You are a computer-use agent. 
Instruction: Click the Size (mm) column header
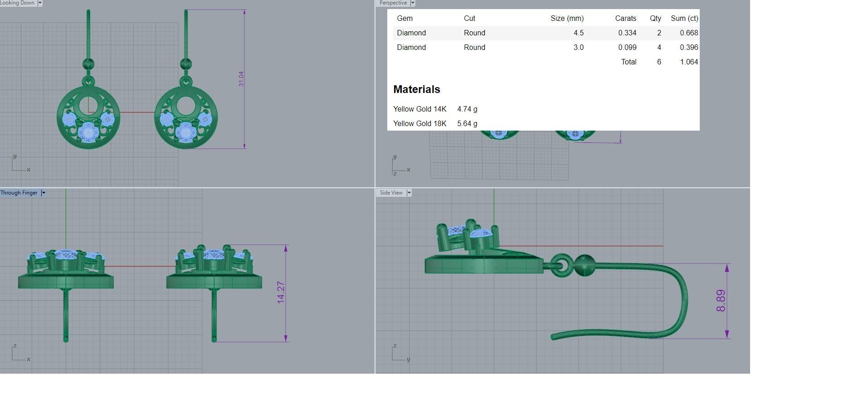[x=567, y=19]
